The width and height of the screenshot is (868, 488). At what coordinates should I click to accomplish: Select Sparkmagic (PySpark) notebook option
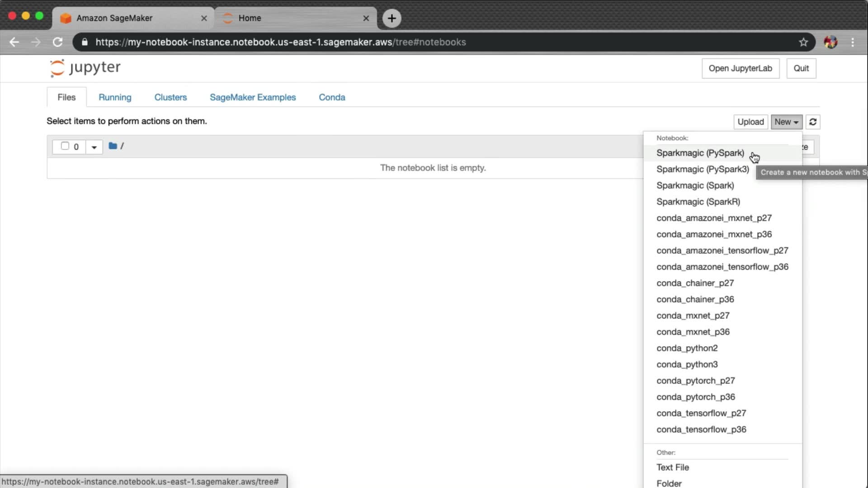coord(700,153)
